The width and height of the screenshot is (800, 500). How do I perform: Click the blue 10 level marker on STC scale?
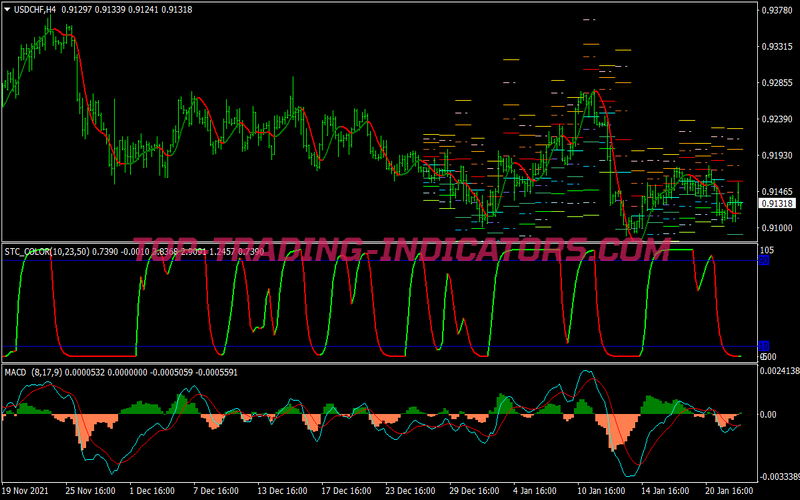(x=764, y=346)
